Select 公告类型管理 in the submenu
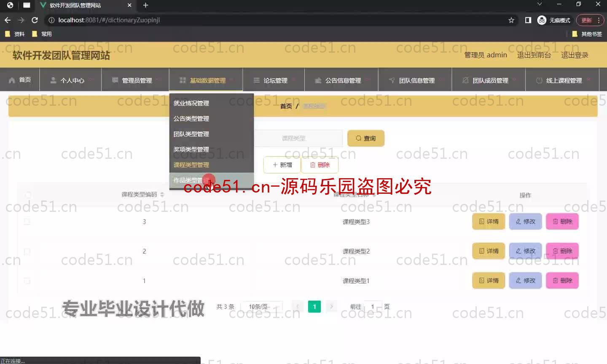The height and width of the screenshot is (364, 607). point(212,118)
